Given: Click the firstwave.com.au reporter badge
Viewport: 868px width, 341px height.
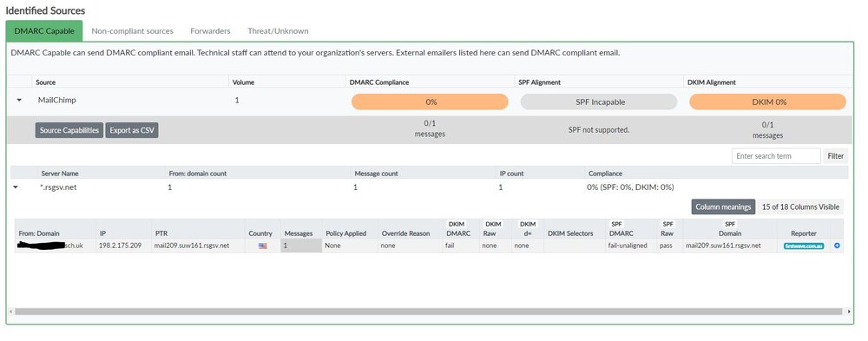Looking at the screenshot, I should click(x=804, y=246).
